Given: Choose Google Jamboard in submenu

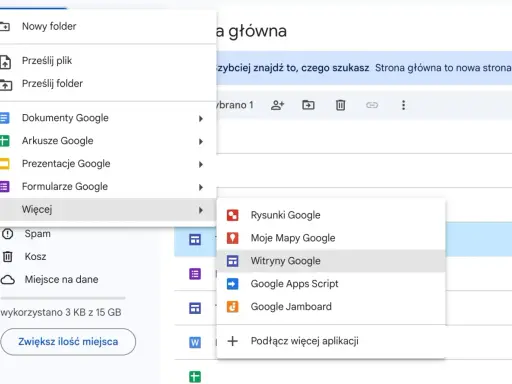Looking at the screenshot, I should [x=331, y=307].
